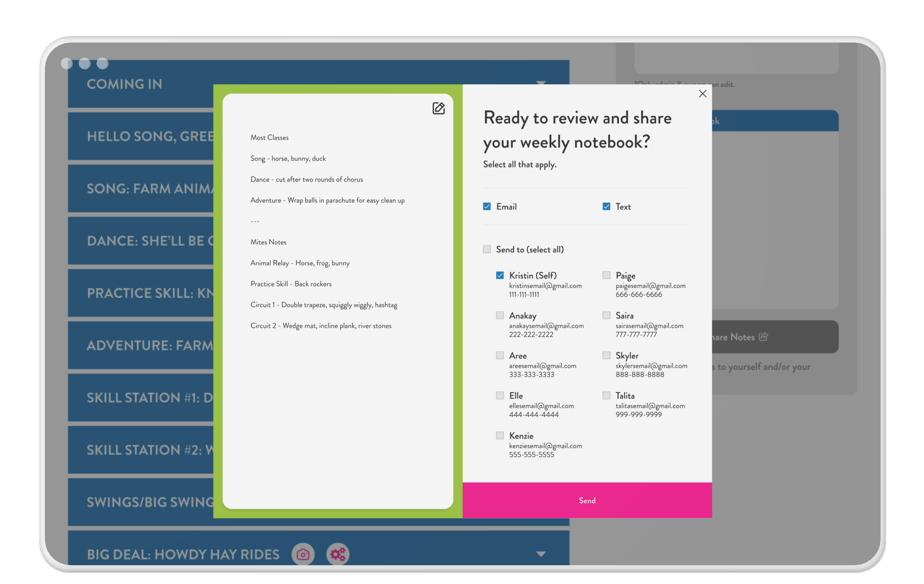The width and height of the screenshot is (924, 584).
Task: Close the share notebook dialog
Action: pos(702,94)
